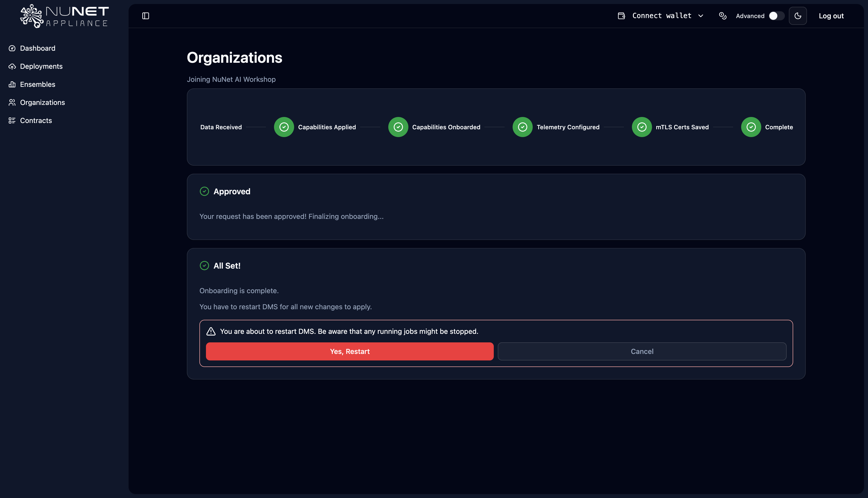
Task: Click the warning triangle icon
Action: 211,331
